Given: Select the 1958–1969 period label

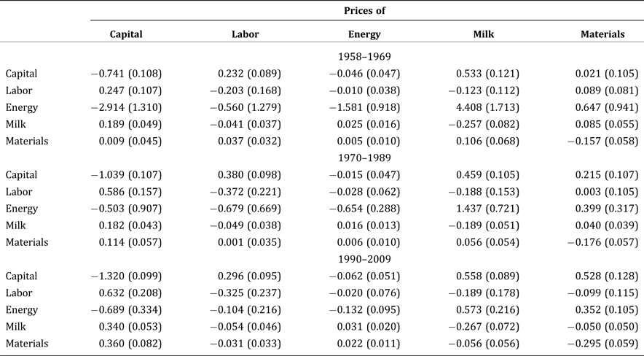Looking at the screenshot, I should 364,56.
